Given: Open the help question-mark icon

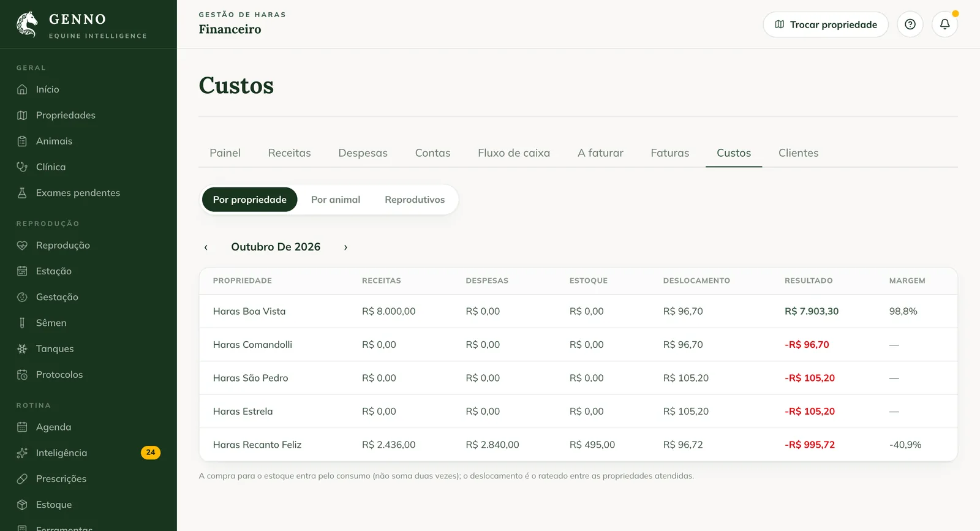Looking at the screenshot, I should (910, 24).
